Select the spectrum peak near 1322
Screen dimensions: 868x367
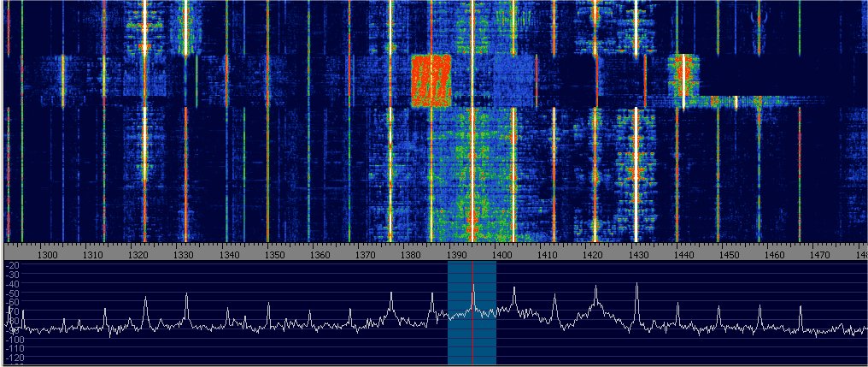click(x=145, y=300)
